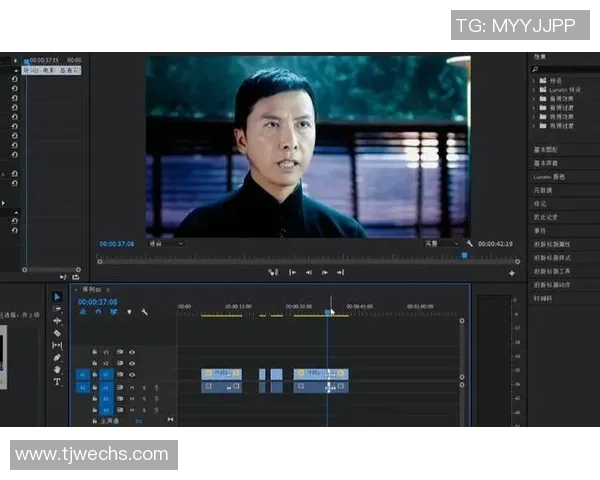
Task: Open the 序列01 panel menu
Action: (x=108, y=290)
